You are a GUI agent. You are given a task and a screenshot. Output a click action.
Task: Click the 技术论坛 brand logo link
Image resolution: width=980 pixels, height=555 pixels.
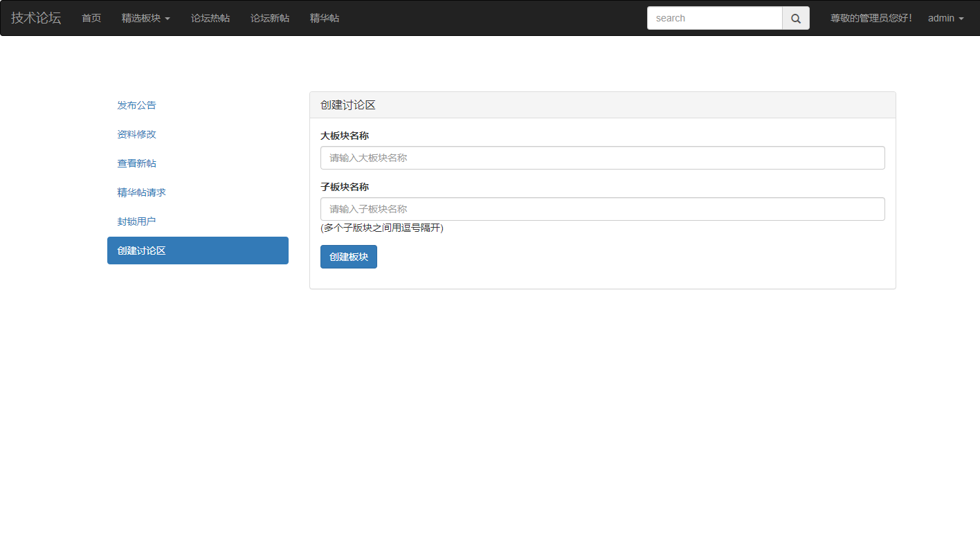point(36,19)
